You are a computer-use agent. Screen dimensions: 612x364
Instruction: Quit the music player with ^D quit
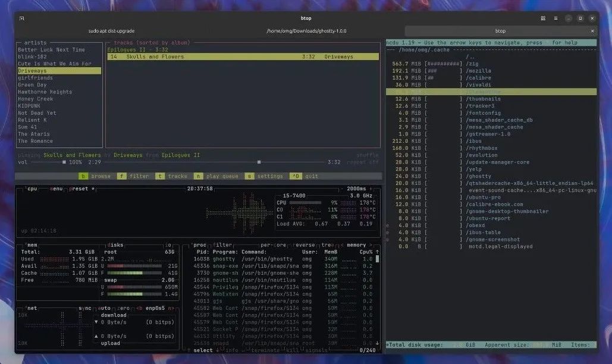coord(304,176)
